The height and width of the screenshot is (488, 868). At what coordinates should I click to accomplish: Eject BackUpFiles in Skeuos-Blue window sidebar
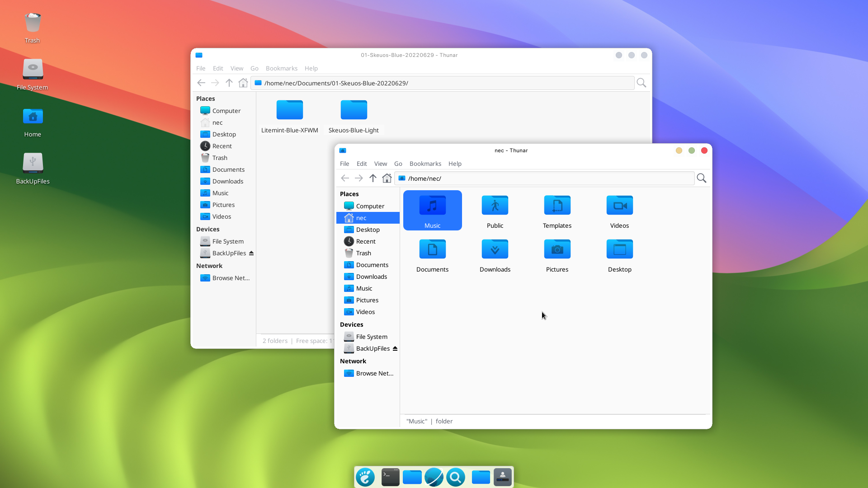coord(251,253)
